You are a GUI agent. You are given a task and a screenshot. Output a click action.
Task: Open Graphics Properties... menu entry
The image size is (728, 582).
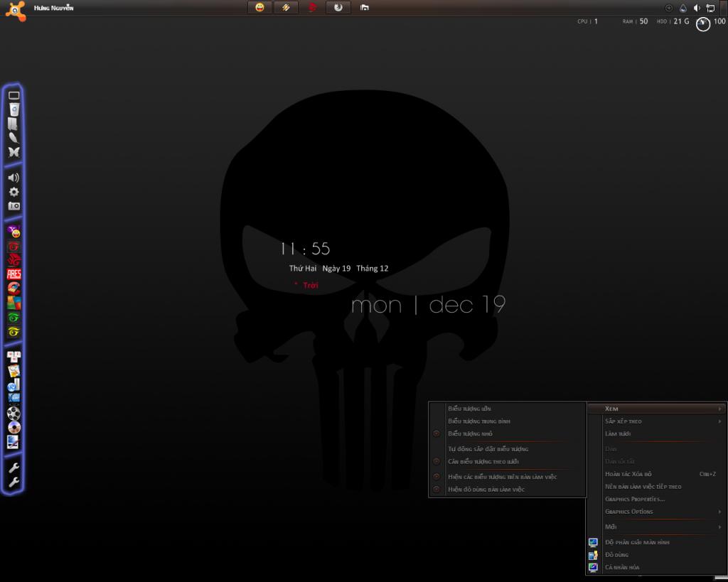tap(656, 499)
